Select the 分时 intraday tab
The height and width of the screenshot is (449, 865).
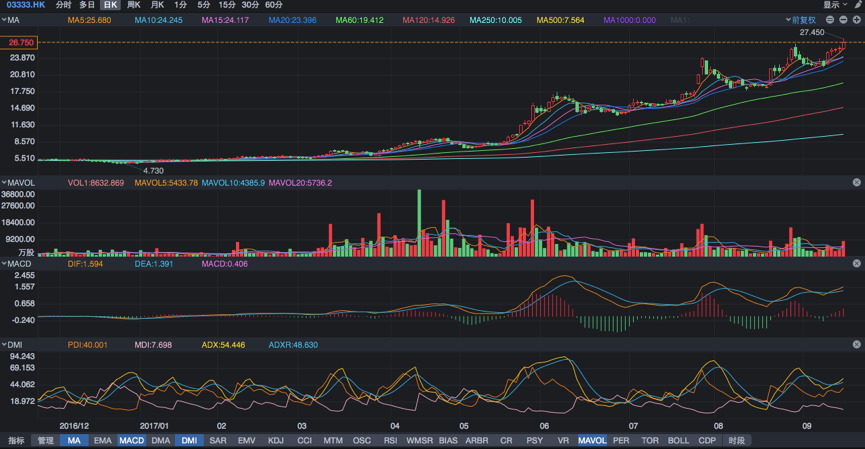(63, 5)
